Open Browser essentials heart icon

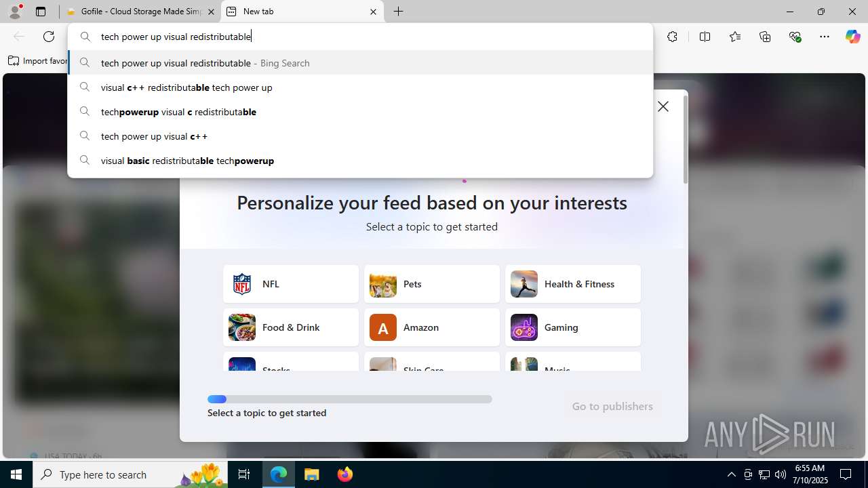(795, 37)
